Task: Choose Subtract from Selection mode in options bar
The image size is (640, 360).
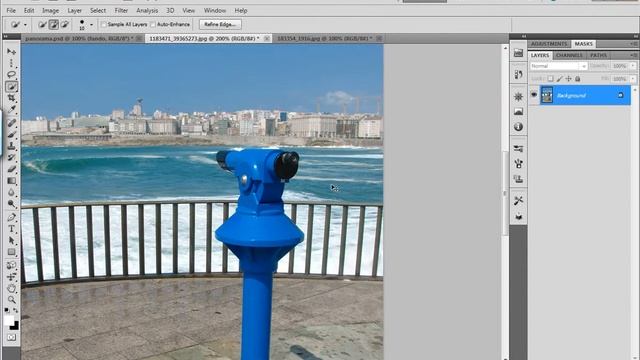Action: click(64, 24)
